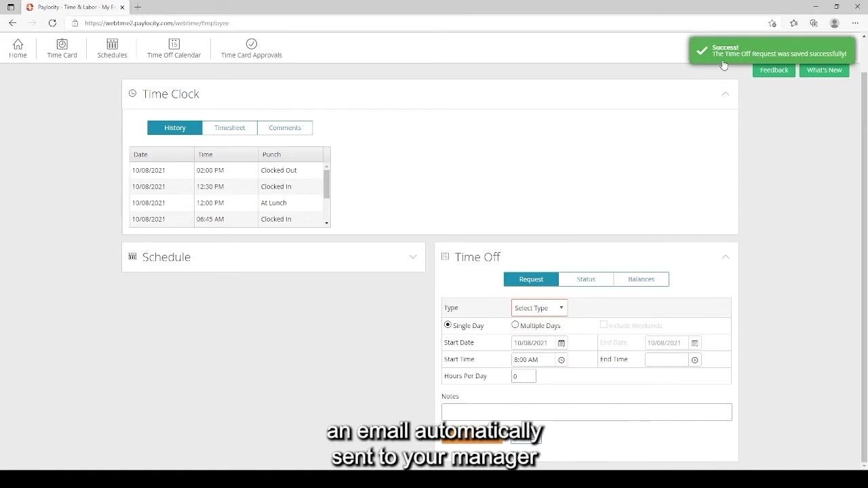Toggle the Include Weekends checkbox

point(604,325)
